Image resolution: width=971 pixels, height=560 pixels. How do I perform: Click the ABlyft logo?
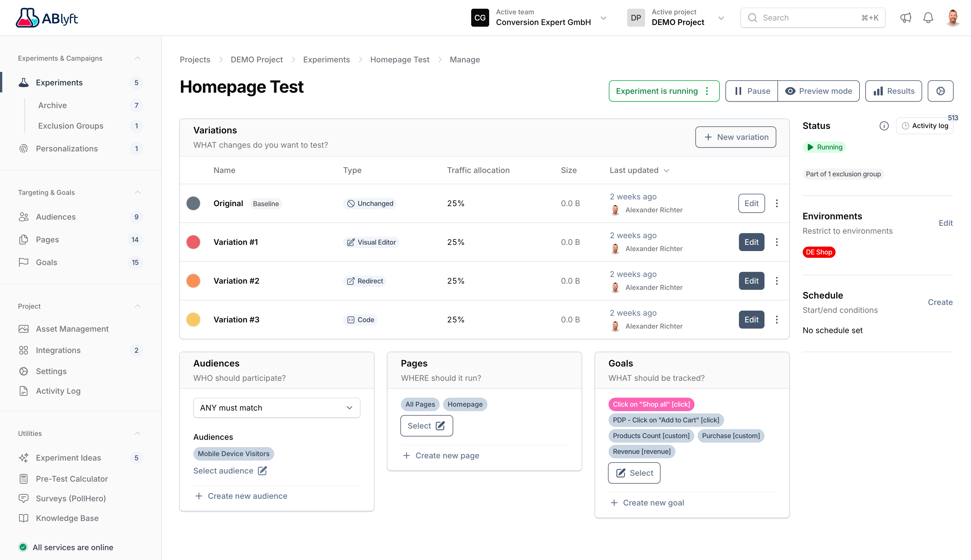tap(47, 18)
